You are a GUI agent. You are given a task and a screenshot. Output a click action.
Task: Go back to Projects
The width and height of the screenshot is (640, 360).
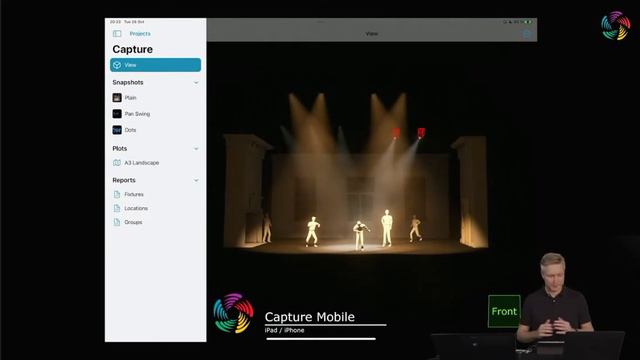click(x=140, y=33)
